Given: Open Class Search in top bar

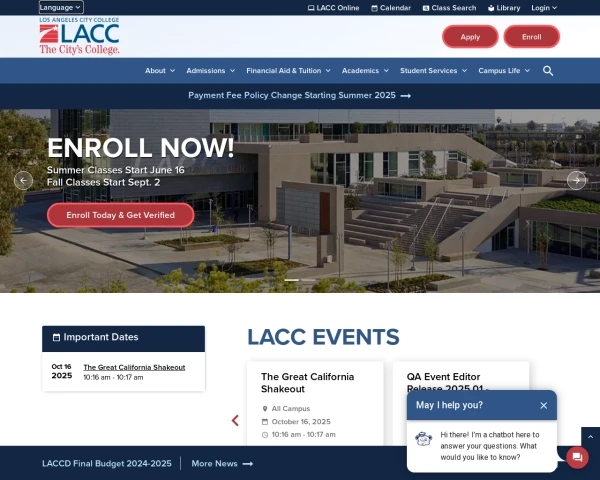Looking at the screenshot, I should point(449,8).
